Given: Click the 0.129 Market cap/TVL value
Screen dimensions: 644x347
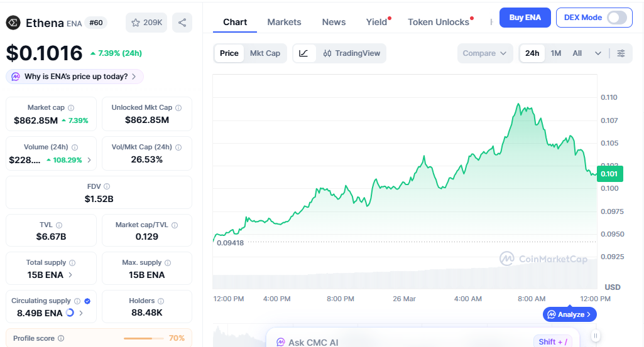Looking at the screenshot, I should click(146, 237).
